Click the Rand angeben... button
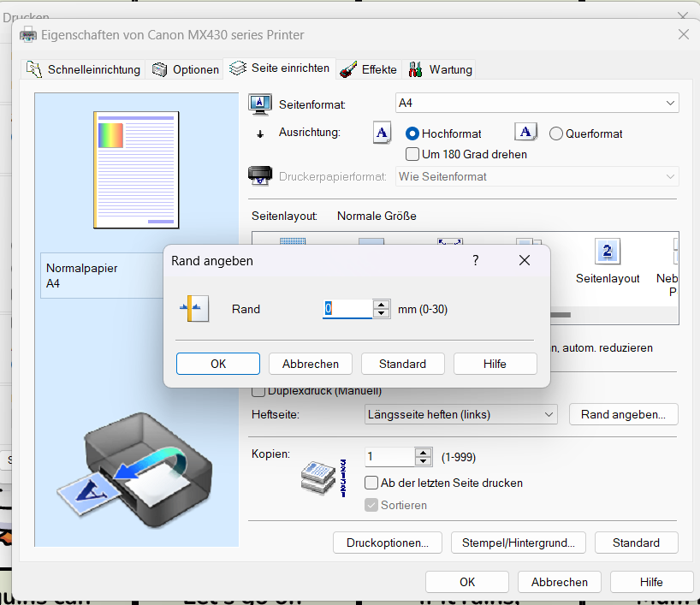The width and height of the screenshot is (700, 605). (623, 414)
